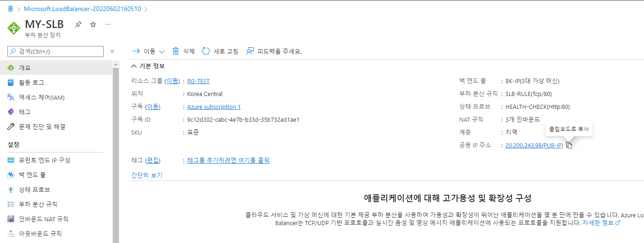Screen dimensions: 644x243
Task: Click the 상태 프로브 icon in sidebar
Action: pos(11,189)
